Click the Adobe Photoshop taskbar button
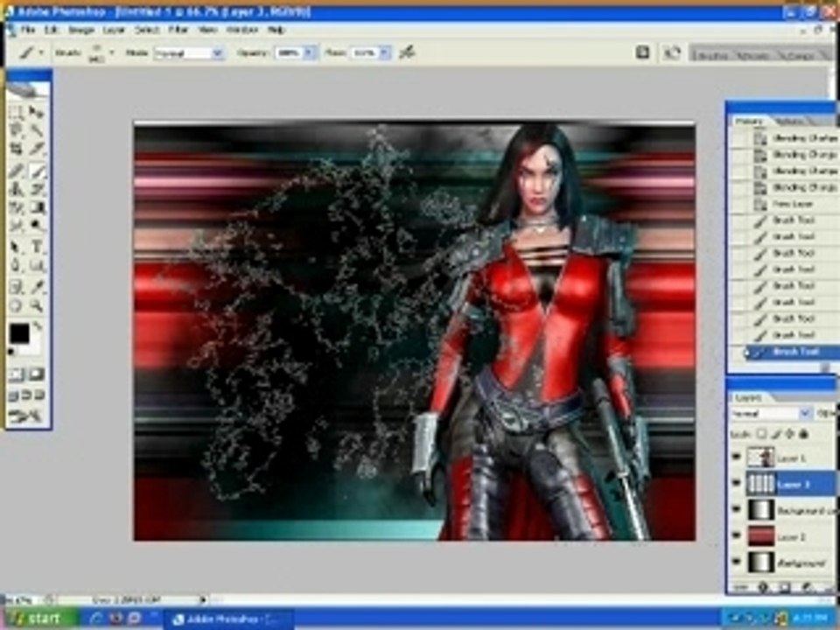This screenshot has width=840, height=630. coord(230,619)
